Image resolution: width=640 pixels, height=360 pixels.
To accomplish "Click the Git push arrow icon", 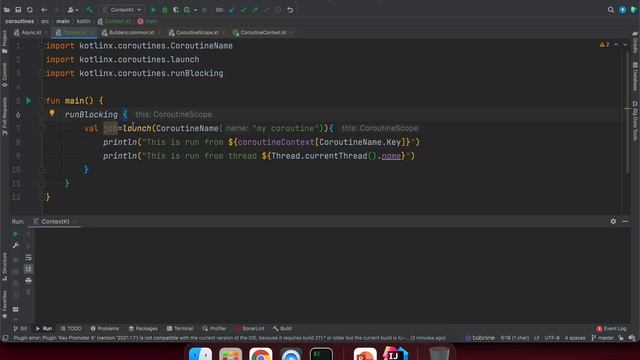I will point(255,10).
